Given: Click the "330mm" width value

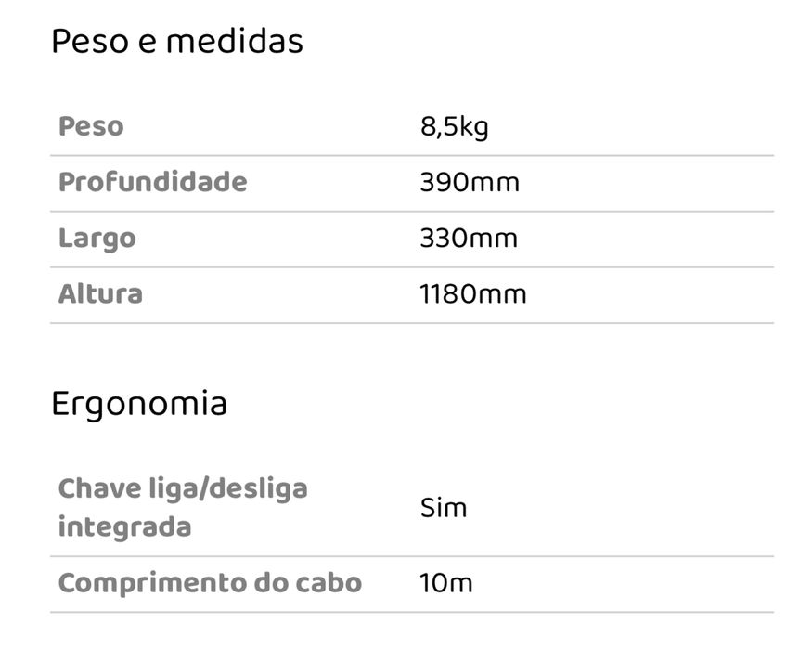Looking at the screenshot, I should coord(469,239).
